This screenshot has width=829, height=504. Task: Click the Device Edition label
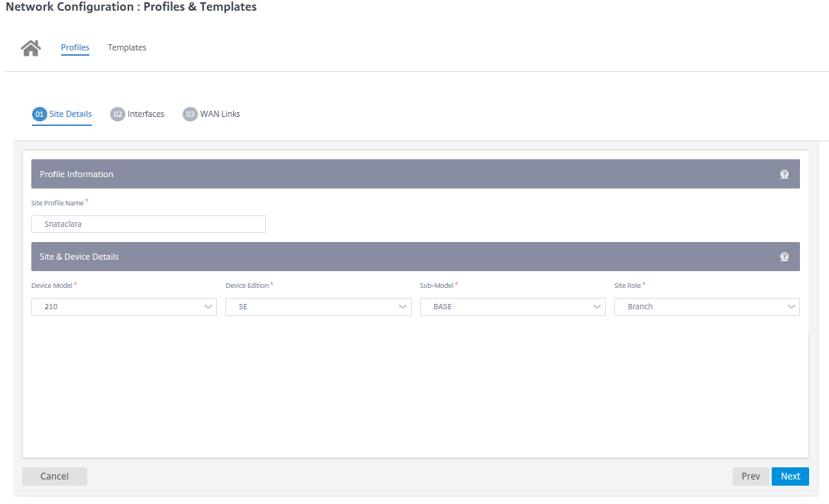click(x=248, y=286)
